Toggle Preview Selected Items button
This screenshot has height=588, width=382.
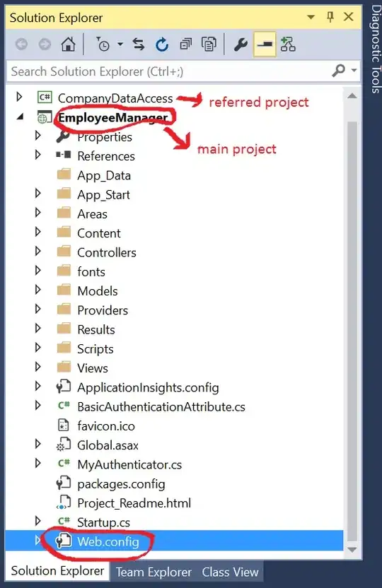pyautogui.click(x=265, y=45)
